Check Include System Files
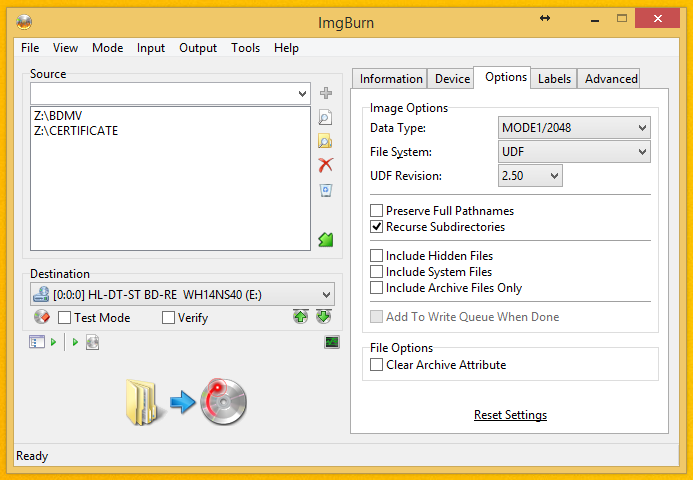Image resolution: width=693 pixels, height=480 pixels. tap(377, 271)
